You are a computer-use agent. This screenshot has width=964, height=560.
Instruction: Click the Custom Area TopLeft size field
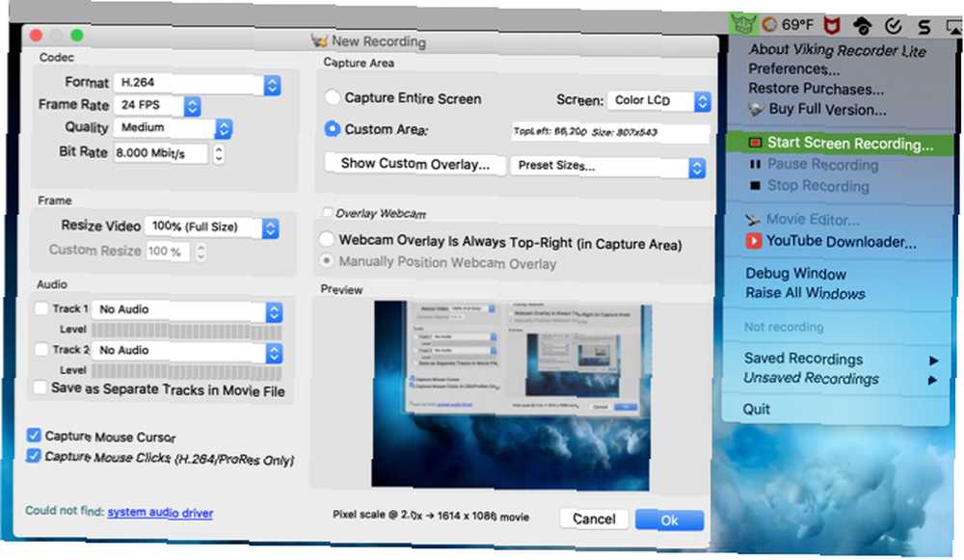click(x=610, y=131)
